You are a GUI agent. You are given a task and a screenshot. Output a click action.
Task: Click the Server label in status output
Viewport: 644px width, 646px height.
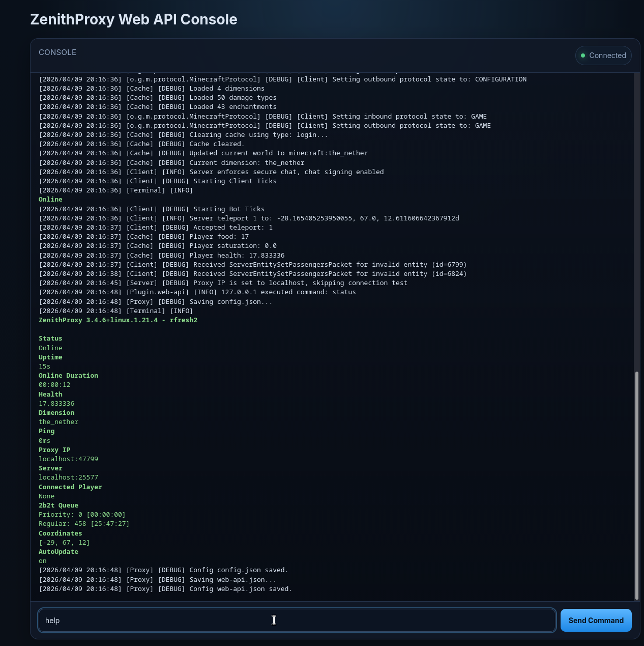(50, 468)
